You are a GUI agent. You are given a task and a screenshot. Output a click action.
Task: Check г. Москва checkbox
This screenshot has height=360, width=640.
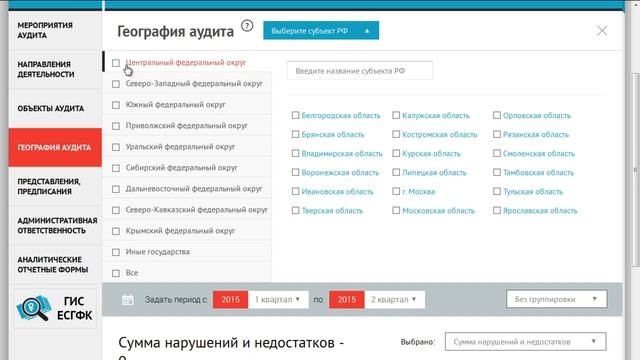(396, 191)
